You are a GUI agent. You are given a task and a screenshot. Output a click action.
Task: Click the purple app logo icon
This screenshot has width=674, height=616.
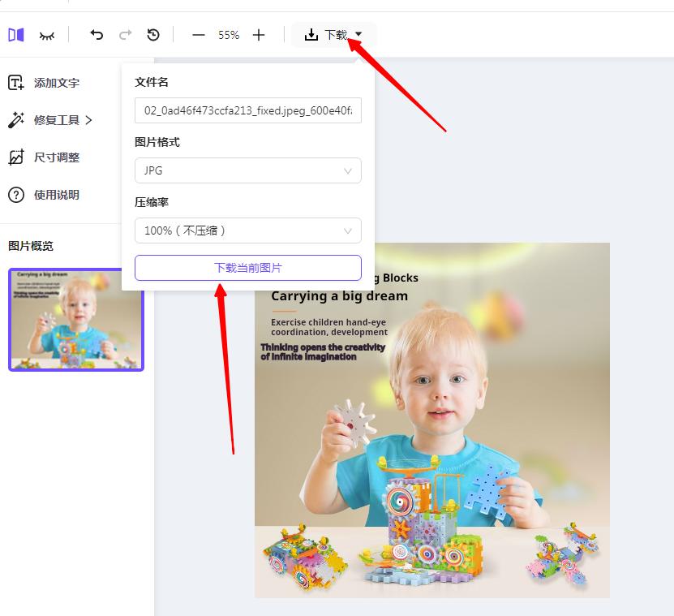pyautogui.click(x=15, y=34)
